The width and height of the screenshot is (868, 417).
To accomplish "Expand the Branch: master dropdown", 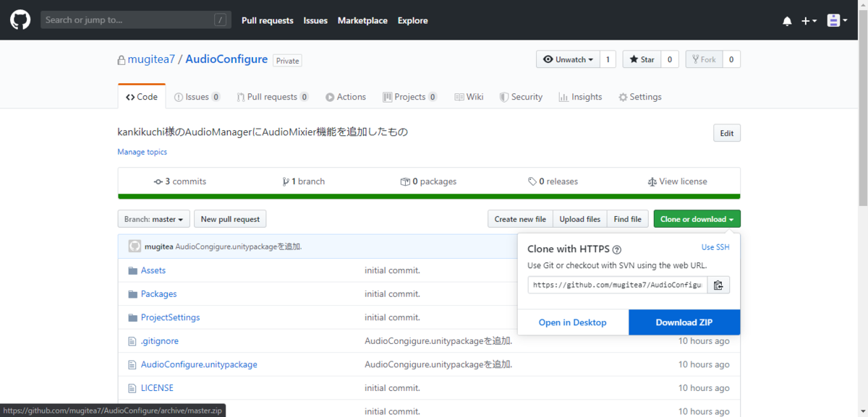I will pos(154,219).
